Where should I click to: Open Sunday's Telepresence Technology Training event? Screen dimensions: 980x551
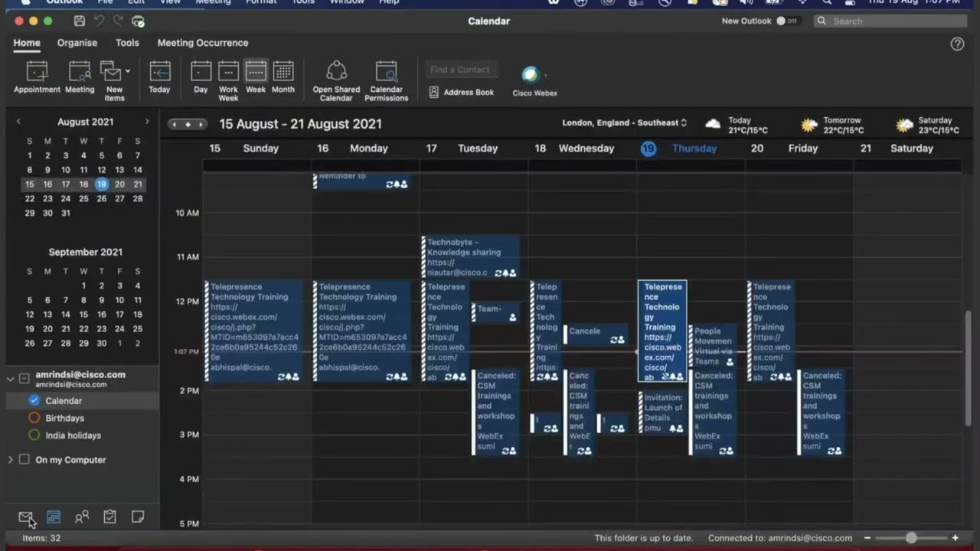[x=253, y=331]
